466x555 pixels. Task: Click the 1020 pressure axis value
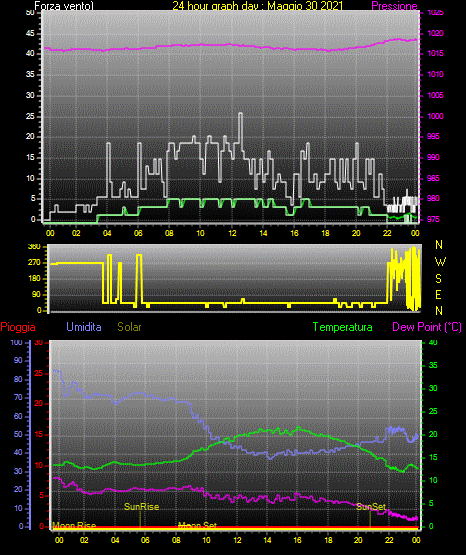coord(435,33)
